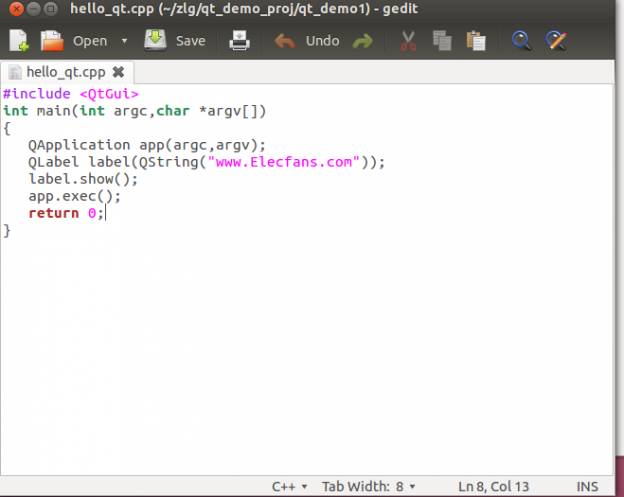Close the hello_qt.cpp tab
The width and height of the screenshot is (624, 497).
click(x=118, y=72)
